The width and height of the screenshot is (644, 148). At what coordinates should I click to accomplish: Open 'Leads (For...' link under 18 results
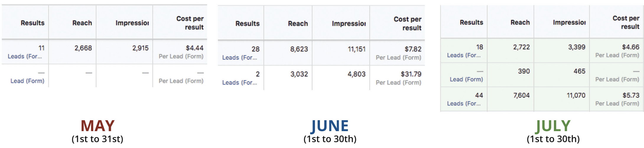464,55
